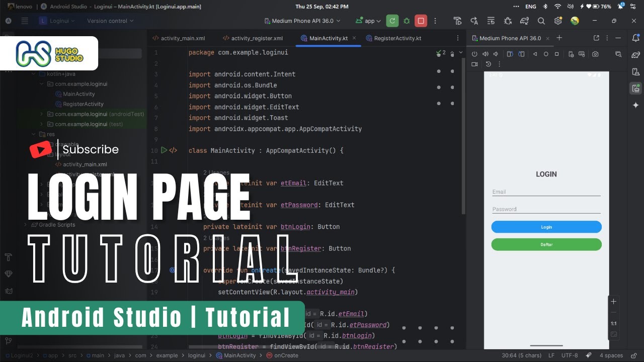Open Loginui project dropdown
The height and width of the screenshot is (362, 644).
[x=57, y=21]
